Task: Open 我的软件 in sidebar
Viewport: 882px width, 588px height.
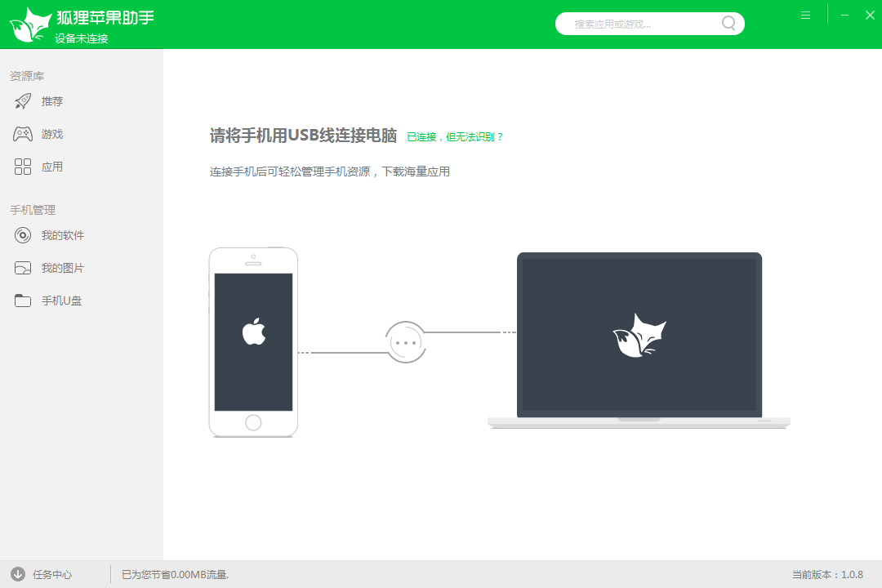Action: tap(62, 235)
